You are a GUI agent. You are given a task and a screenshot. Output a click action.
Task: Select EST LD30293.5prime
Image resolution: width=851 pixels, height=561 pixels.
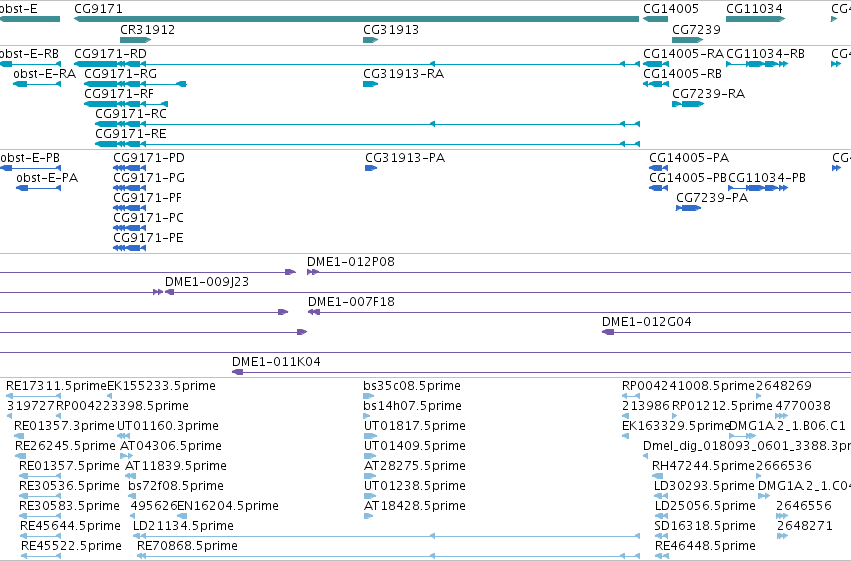pos(662,496)
